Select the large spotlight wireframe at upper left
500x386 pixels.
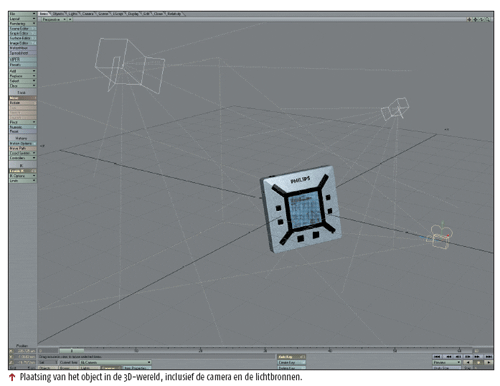coord(129,65)
